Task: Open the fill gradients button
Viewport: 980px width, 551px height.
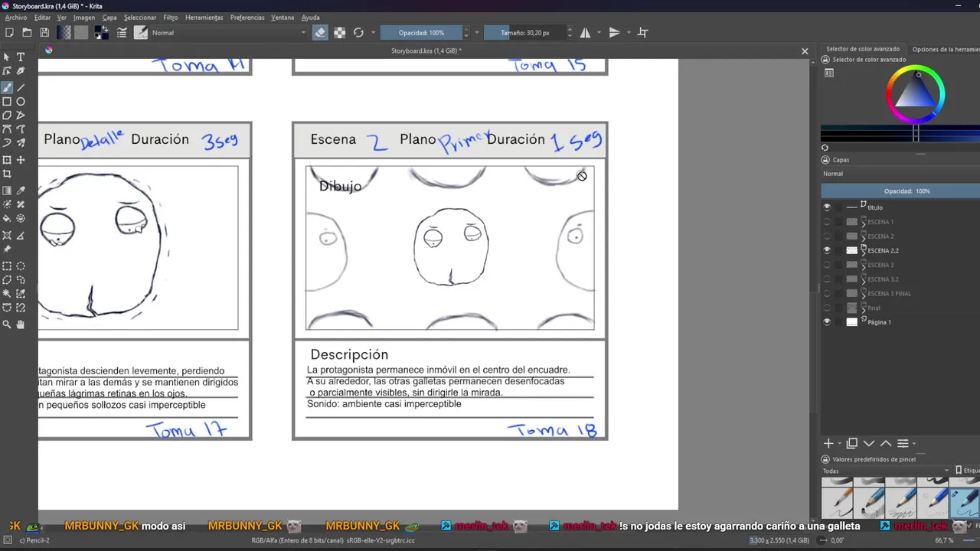Action: point(64,33)
